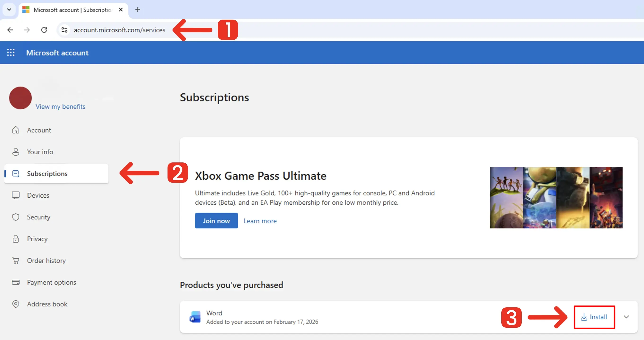Open site information icon in address bar
This screenshot has height=340, width=644.
click(x=64, y=30)
